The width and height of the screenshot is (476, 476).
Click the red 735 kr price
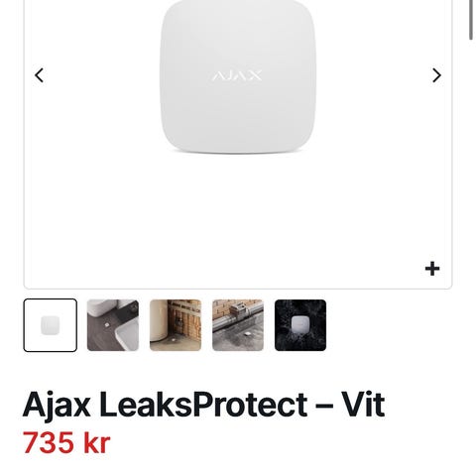66,443
